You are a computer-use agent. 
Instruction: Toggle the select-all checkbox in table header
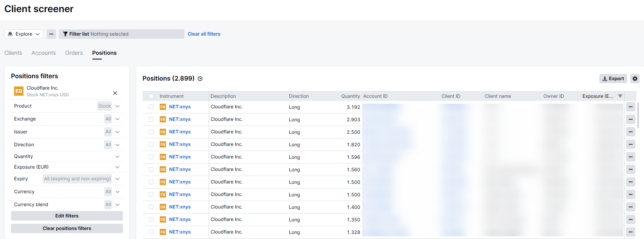tap(151, 96)
